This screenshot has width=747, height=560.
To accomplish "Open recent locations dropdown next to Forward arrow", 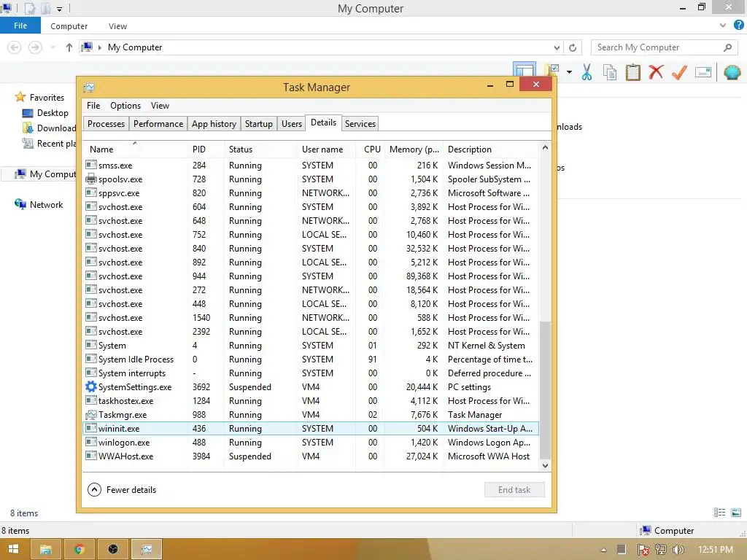I will 53,47.
